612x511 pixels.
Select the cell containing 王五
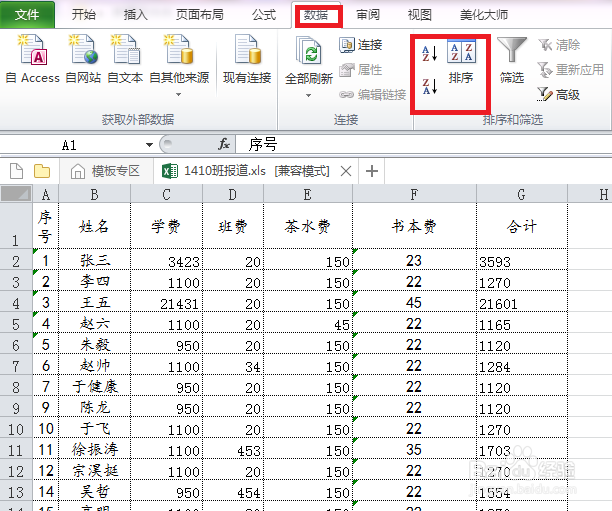point(94,302)
